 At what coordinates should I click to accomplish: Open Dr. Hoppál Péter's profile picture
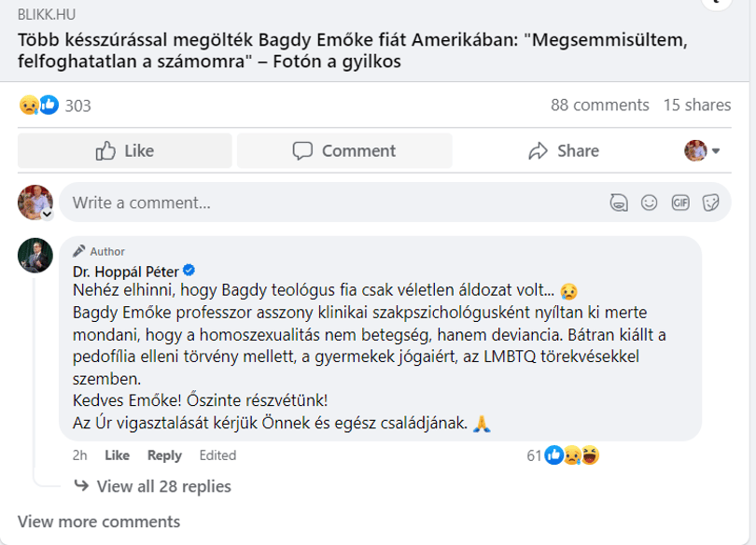(35, 256)
